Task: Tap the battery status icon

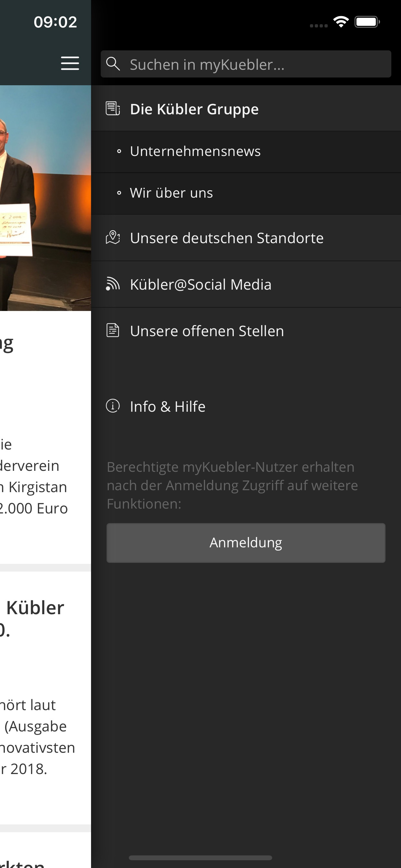Action: click(367, 22)
